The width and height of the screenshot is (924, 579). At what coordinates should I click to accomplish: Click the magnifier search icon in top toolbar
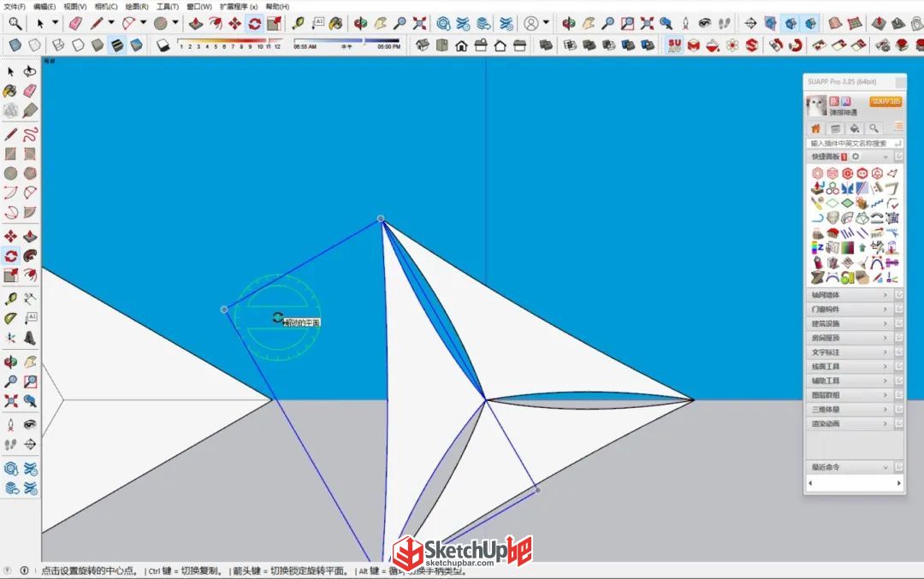(x=15, y=24)
